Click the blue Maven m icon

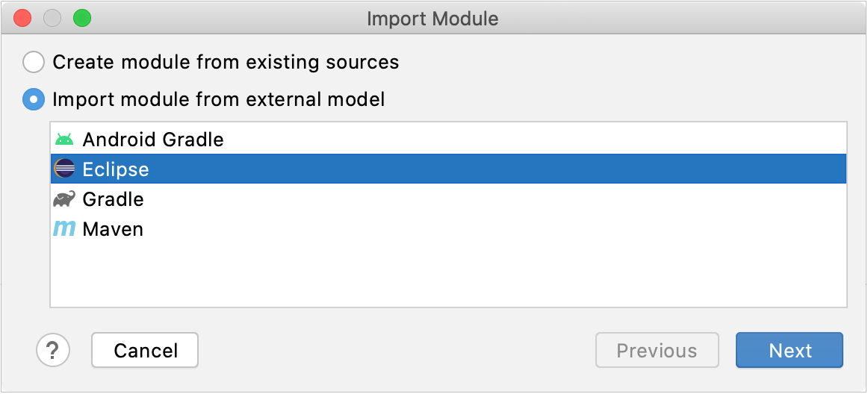(64, 228)
